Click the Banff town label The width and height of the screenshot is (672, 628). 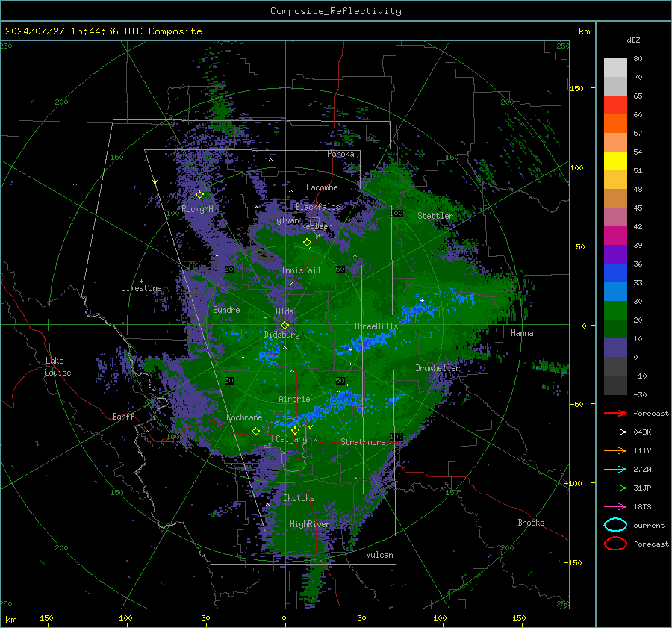coord(123,416)
